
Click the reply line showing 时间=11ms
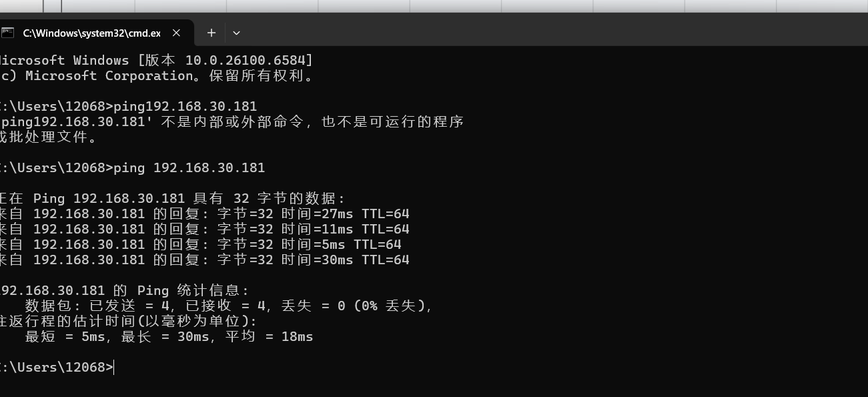(x=205, y=230)
